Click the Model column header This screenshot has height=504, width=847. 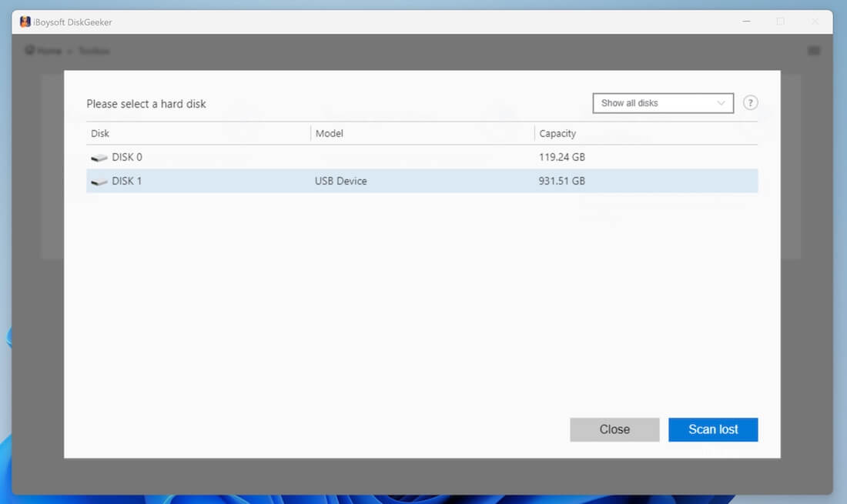click(329, 133)
